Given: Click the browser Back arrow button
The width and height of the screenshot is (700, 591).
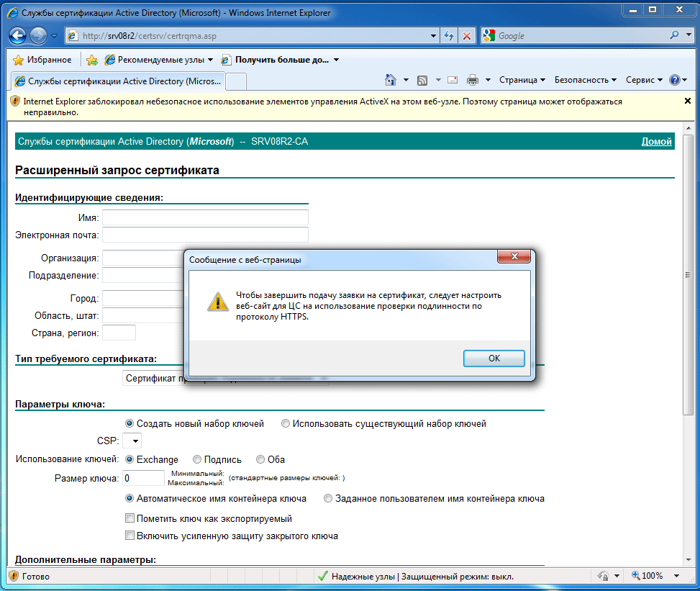Looking at the screenshot, I should (18, 36).
